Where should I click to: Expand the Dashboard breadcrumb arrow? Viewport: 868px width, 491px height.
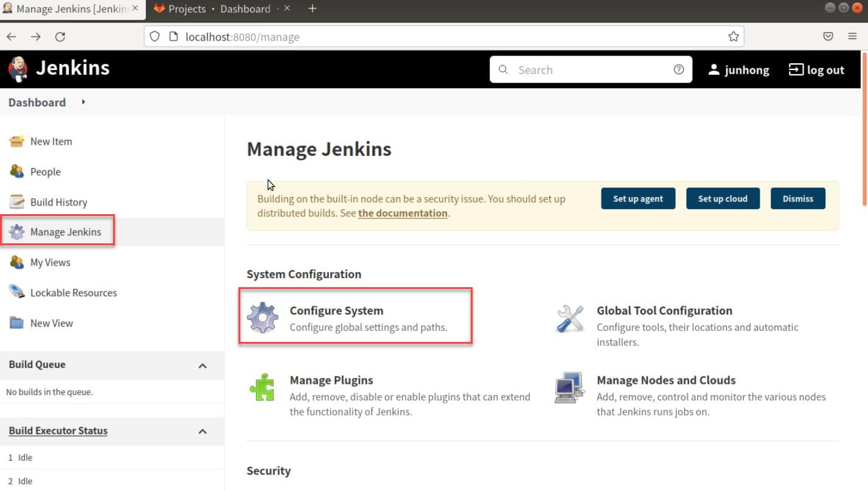pyautogui.click(x=83, y=102)
